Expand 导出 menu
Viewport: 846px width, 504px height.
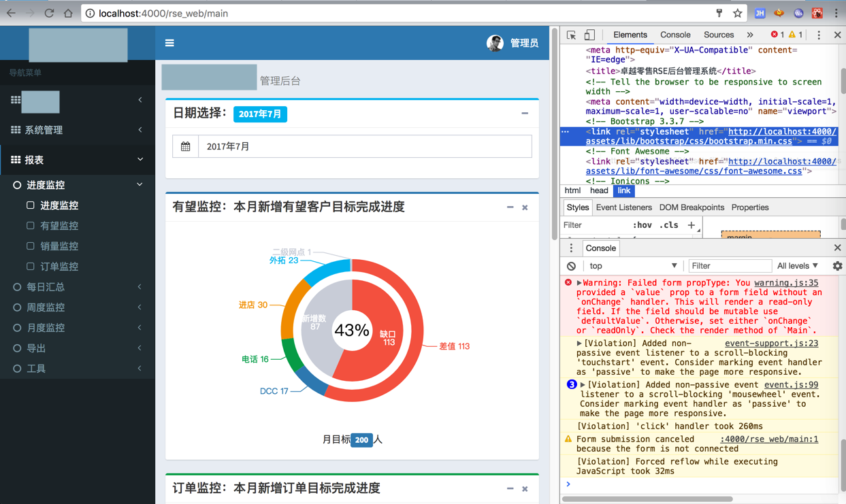pos(78,348)
